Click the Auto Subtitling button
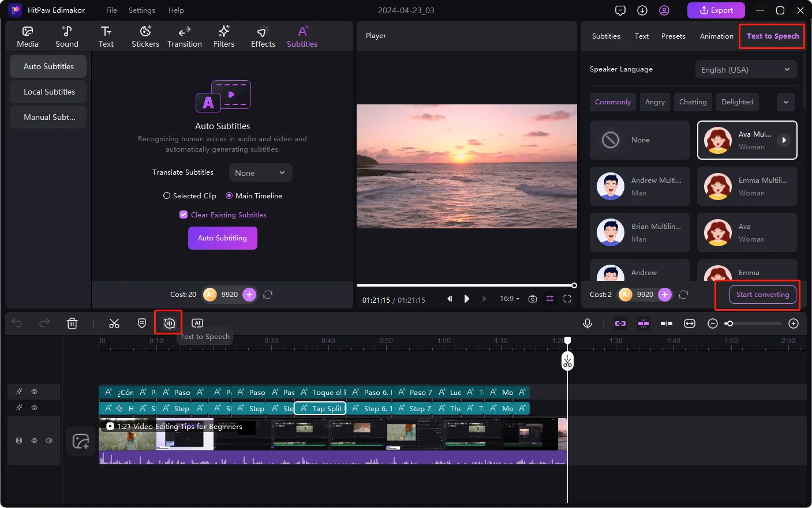Screen dimensions: 812x508 point(222,238)
